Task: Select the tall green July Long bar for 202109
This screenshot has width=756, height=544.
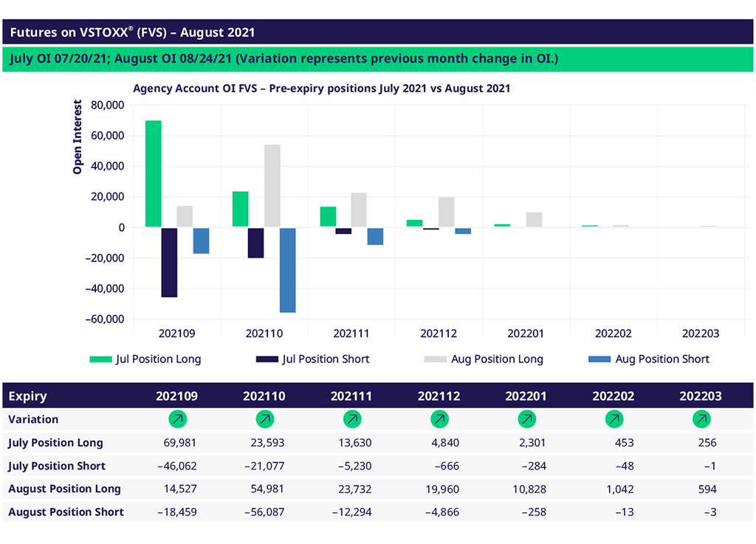Action: click(x=153, y=173)
